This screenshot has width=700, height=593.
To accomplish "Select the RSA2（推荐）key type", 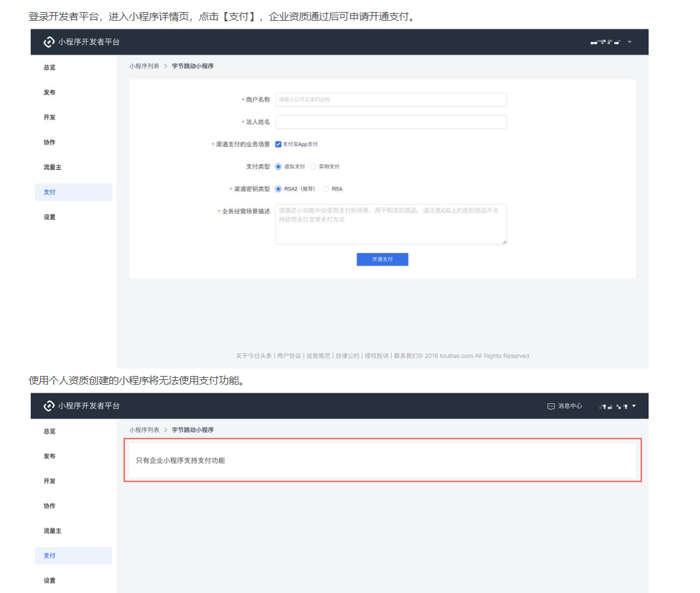I will point(278,189).
